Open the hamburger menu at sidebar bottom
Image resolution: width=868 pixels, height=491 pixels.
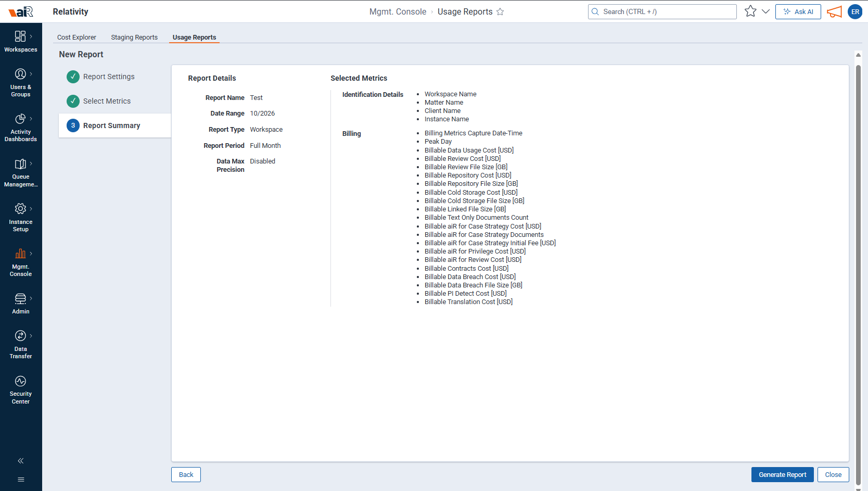21,480
